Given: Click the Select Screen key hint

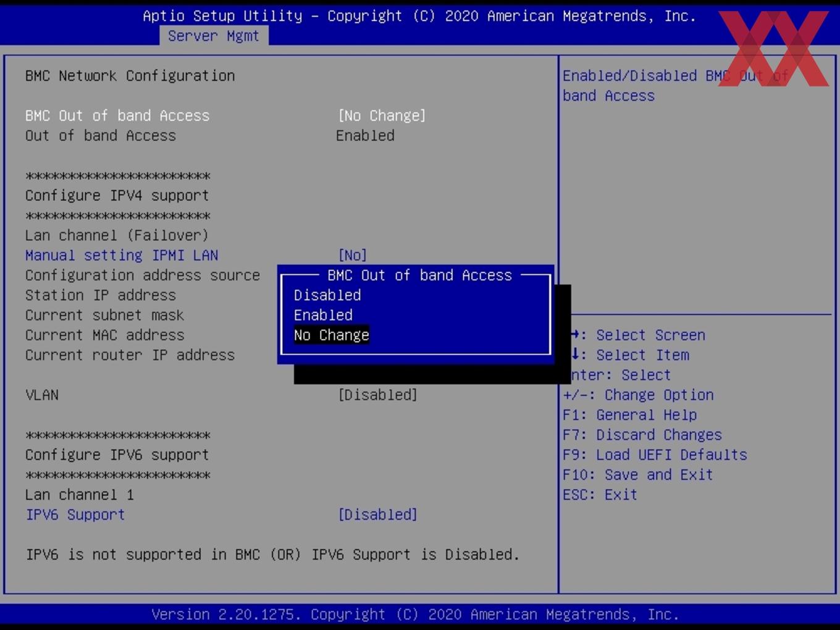Looking at the screenshot, I should tap(638, 335).
